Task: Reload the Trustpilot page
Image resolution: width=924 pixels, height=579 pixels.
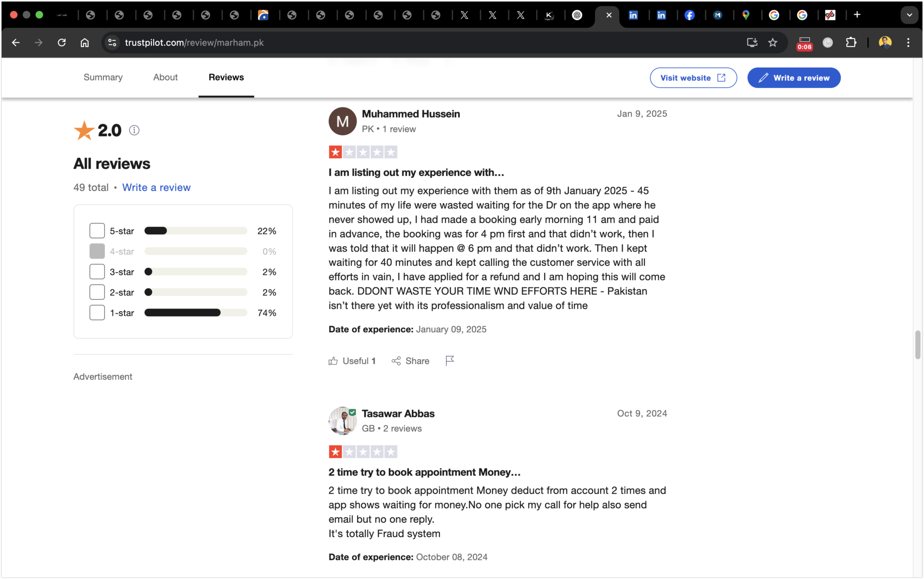Action: point(62,43)
